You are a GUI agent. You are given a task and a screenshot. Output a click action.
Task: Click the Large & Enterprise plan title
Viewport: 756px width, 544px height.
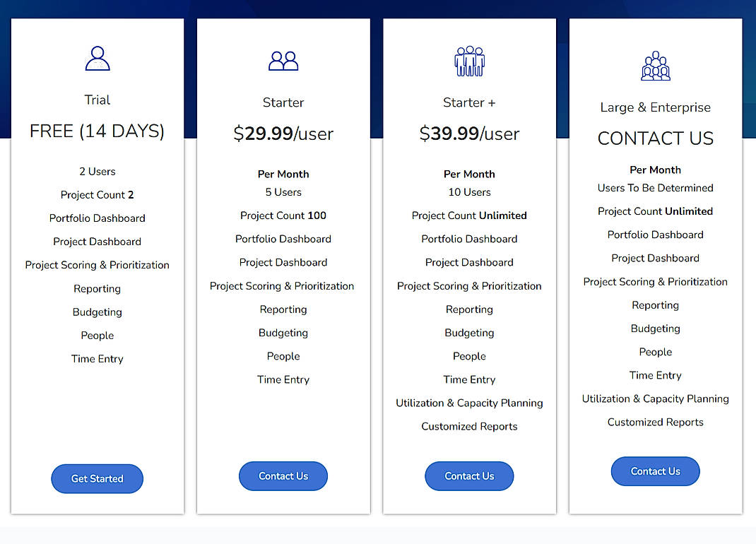pyautogui.click(x=655, y=107)
